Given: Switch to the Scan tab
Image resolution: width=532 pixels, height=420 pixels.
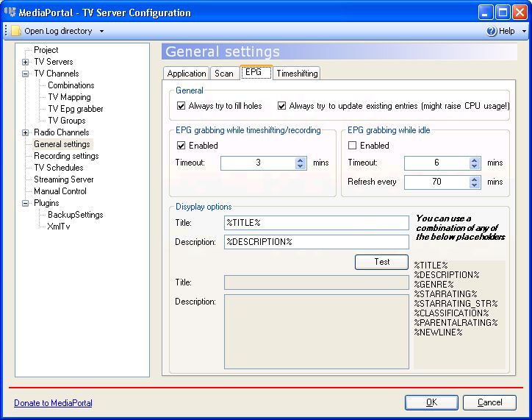Looking at the screenshot, I should [x=224, y=74].
